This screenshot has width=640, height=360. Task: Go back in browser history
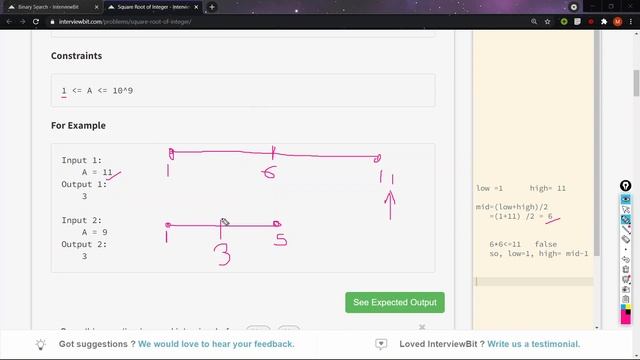(9, 22)
